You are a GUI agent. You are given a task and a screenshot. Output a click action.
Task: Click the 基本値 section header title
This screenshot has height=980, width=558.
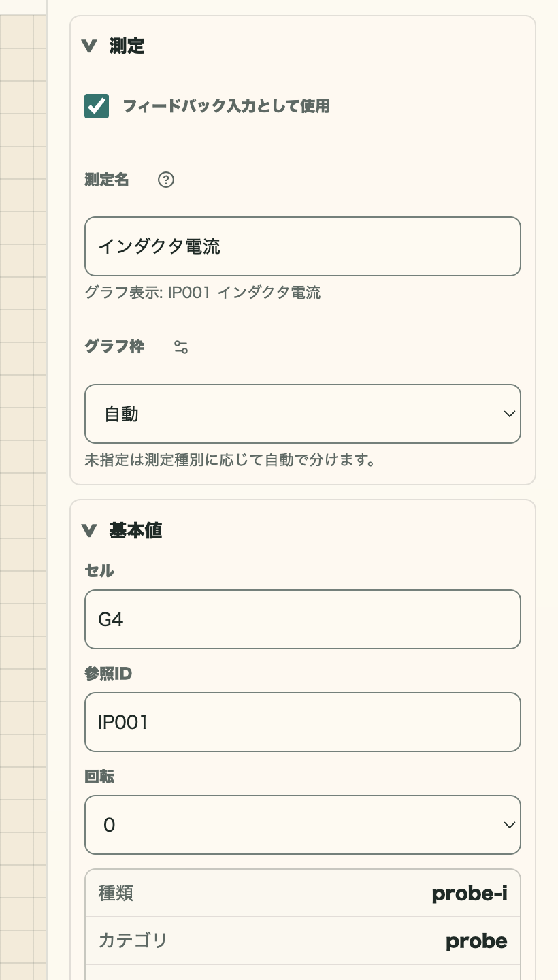135,530
